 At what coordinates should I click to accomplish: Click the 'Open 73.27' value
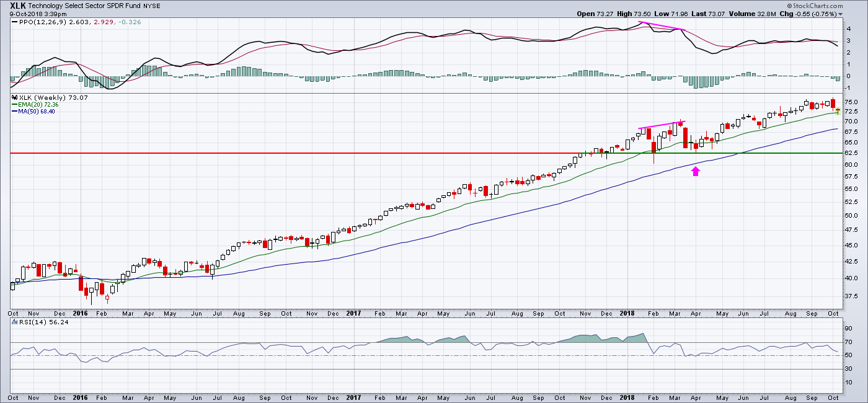point(595,14)
